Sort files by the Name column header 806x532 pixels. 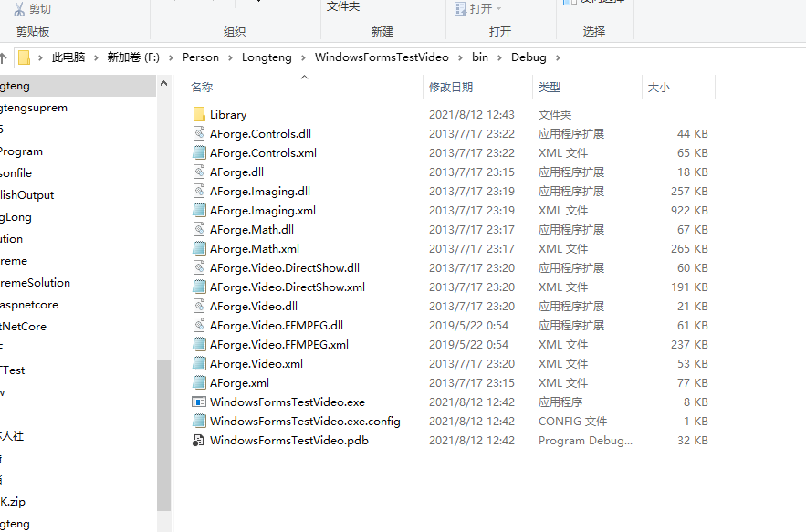coord(202,88)
